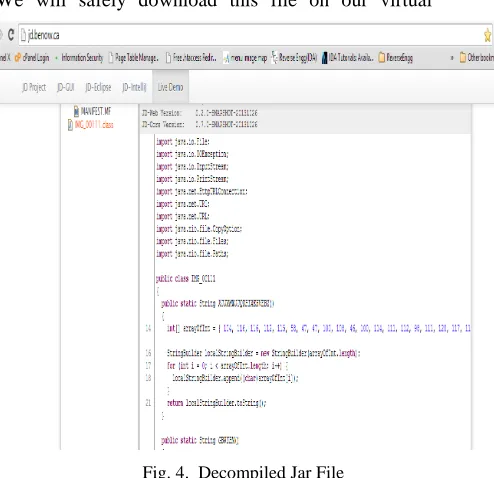
Task: Open the menu image map bookmark
Action: point(245,58)
